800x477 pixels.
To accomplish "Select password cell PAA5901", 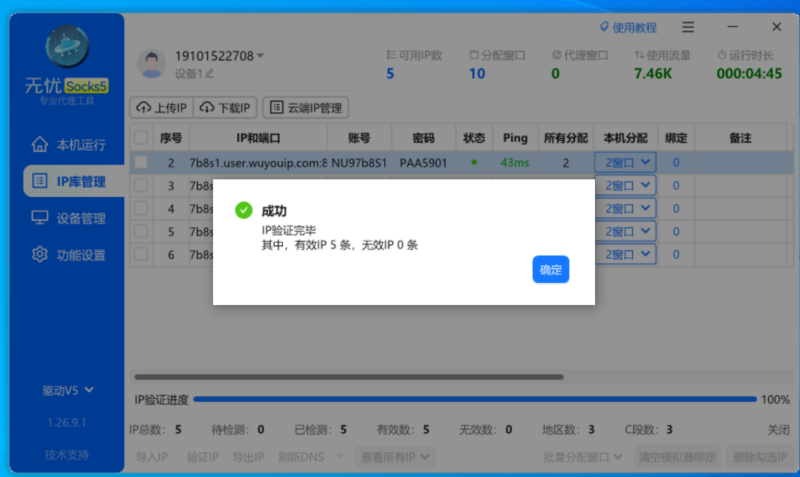I will click(x=423, y=163).
